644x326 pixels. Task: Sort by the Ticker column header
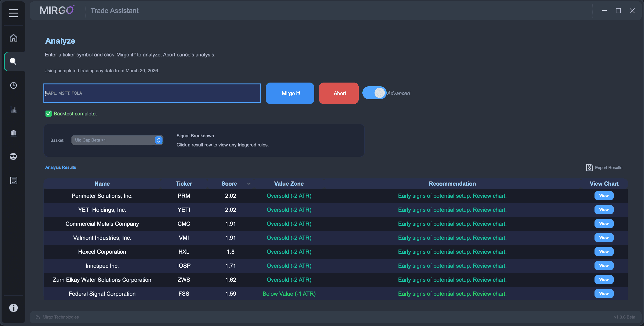[184, 184]
